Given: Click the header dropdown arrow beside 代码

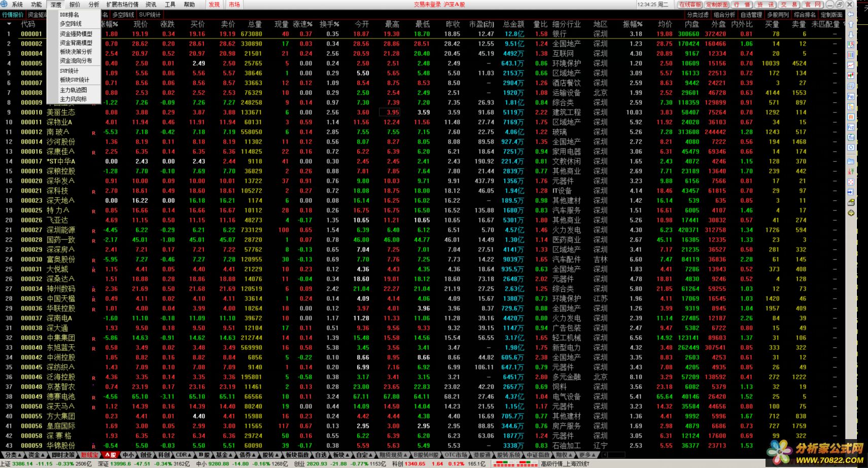Looking at the screenshot, I should 9,24.
